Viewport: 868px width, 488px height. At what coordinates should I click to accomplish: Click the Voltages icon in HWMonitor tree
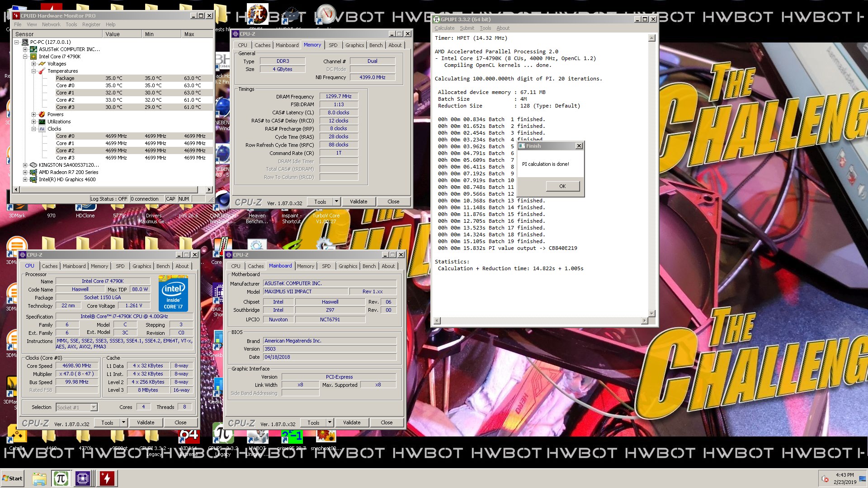click(x=42, y=64)
